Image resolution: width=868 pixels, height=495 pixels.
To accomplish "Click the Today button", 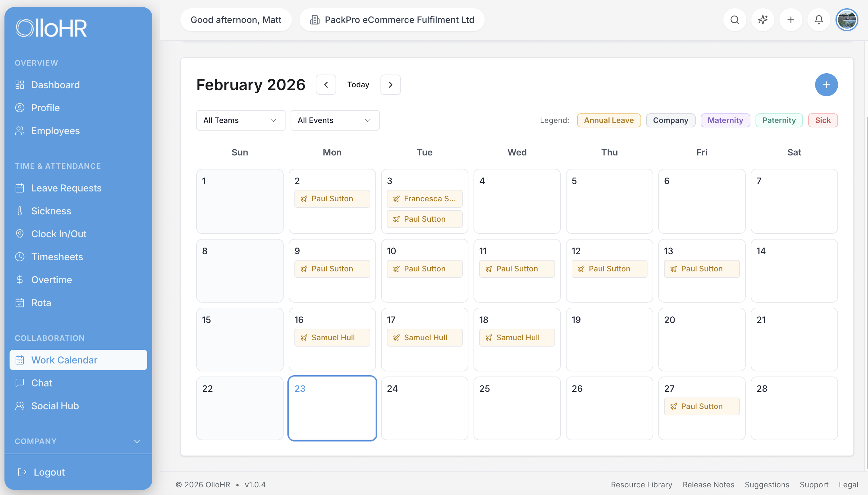I will [358, 85].
